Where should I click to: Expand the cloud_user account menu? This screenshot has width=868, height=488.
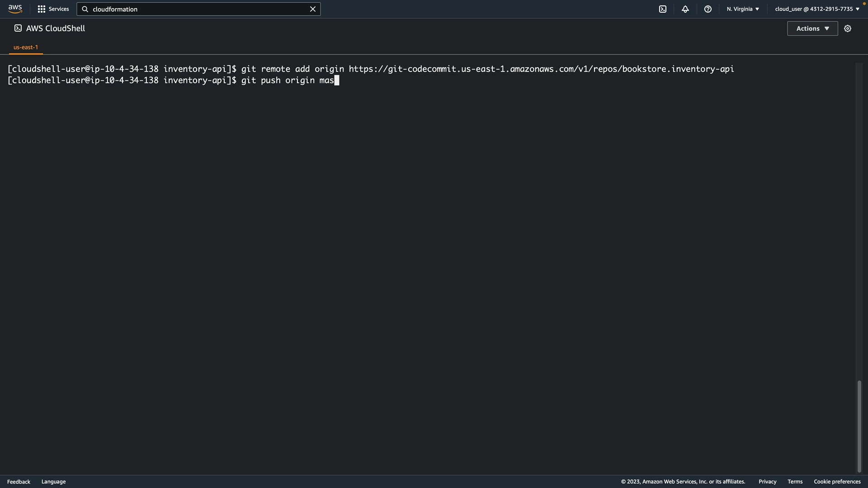tap(817, 9)
